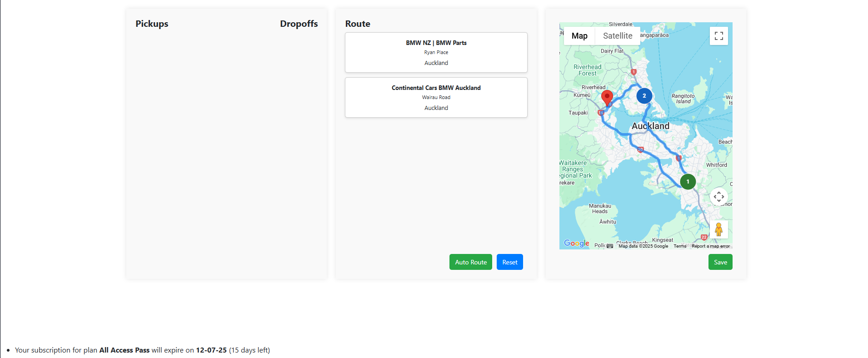
Task: Toggle fullscreen view on the map
Action: point(718,36)
